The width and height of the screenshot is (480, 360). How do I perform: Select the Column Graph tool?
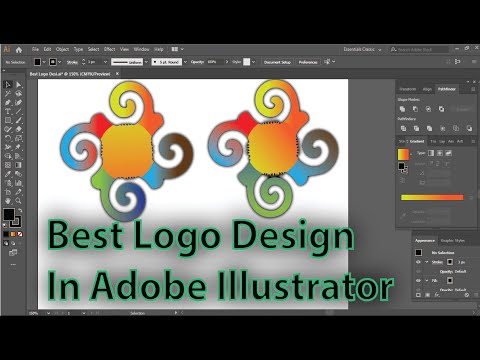(x=19, y=183)
